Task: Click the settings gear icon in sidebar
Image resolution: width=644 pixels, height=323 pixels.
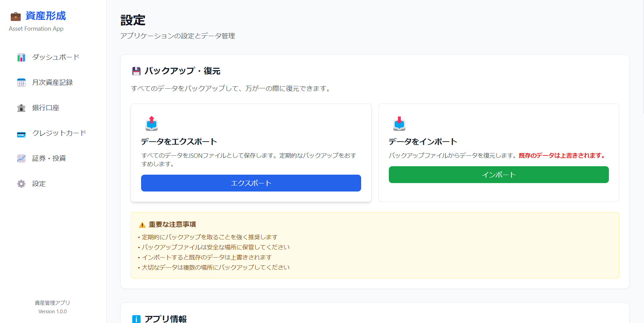Action: 21,183
